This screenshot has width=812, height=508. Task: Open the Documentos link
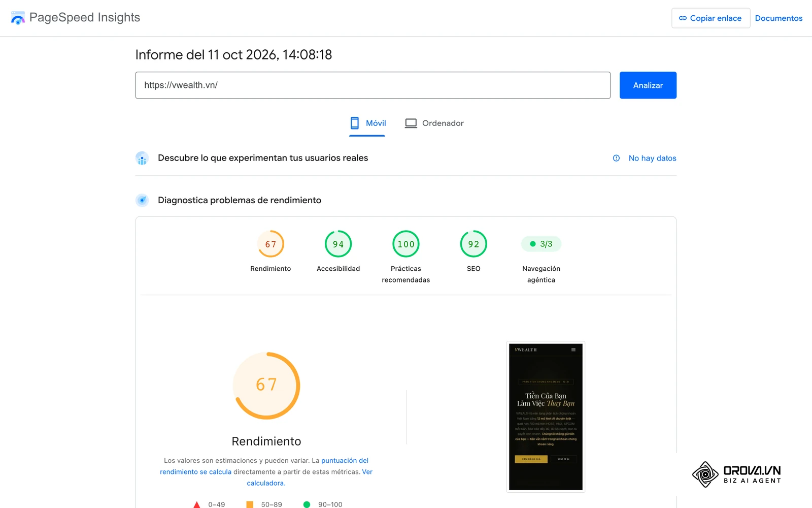(x=779, y=18)
